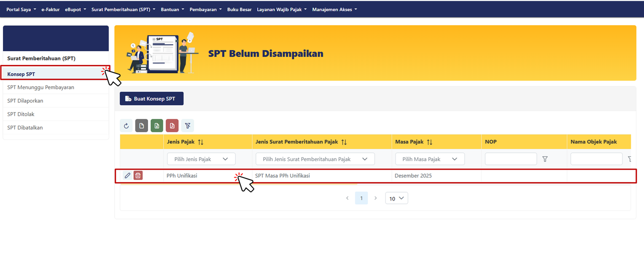The width and height of the screenshot is (644, 274).
Task: Delete the PPh Unifikasi draft with trash icon
Action: (138, 176)
